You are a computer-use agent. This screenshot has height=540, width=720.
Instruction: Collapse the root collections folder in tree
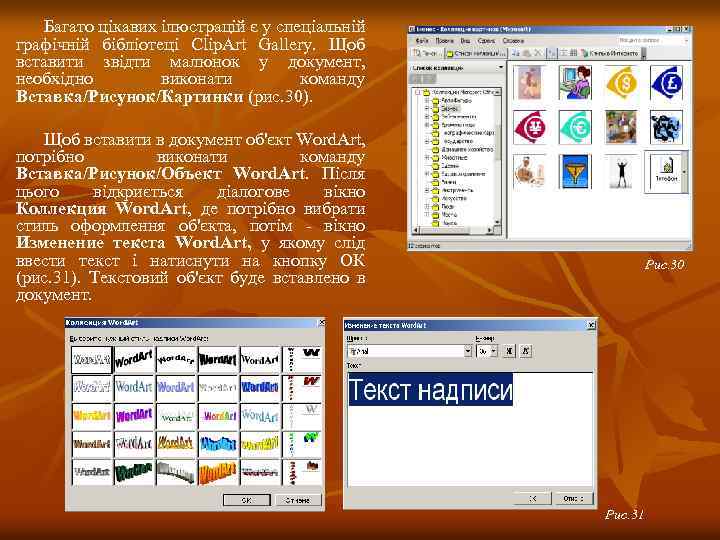click(418, 92)
